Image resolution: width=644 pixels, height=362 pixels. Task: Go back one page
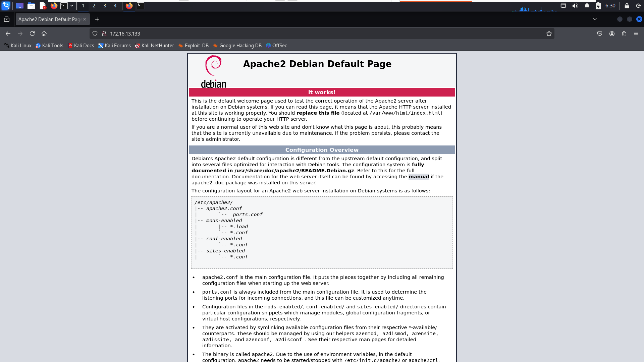[x=8, y=34]
